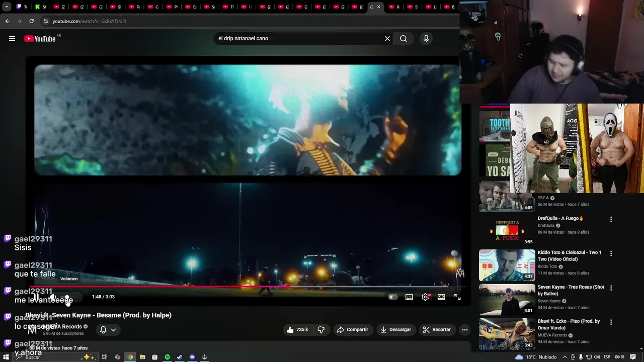The image size is (644, 362).
Task: Open Windows Start menu
Action: (x=6, y=357)
